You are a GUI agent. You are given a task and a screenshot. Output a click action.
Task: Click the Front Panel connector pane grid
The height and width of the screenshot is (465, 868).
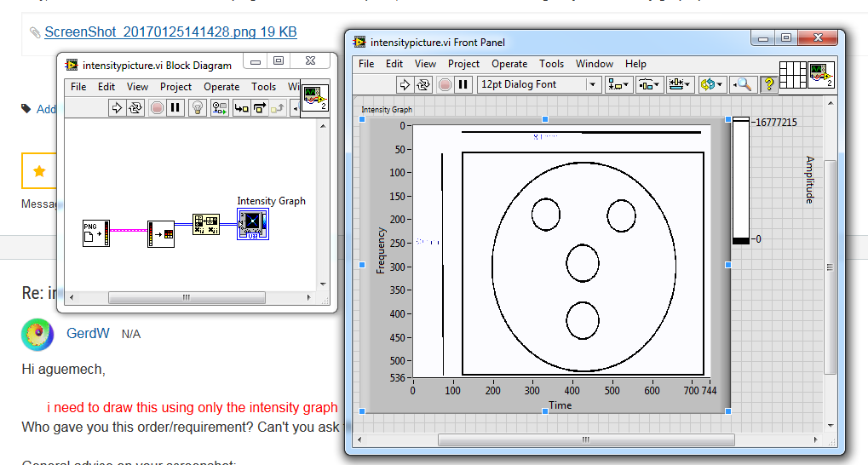pyautogui.click(x=793, y=74)
